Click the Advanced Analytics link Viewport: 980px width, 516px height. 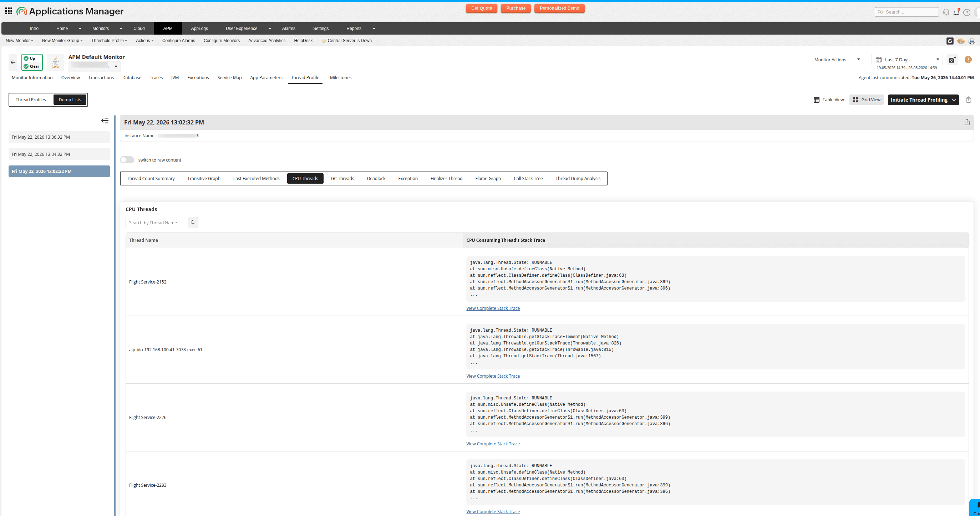click(x=267, y=41)
